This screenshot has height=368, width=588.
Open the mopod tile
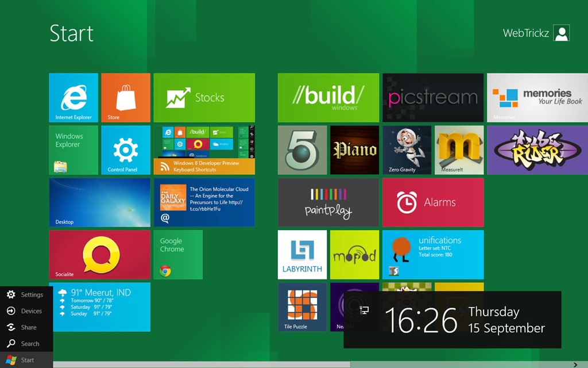[x=354, y=255]
